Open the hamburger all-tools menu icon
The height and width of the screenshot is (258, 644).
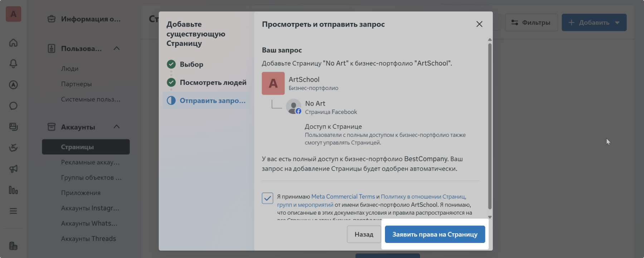point(13,211)
